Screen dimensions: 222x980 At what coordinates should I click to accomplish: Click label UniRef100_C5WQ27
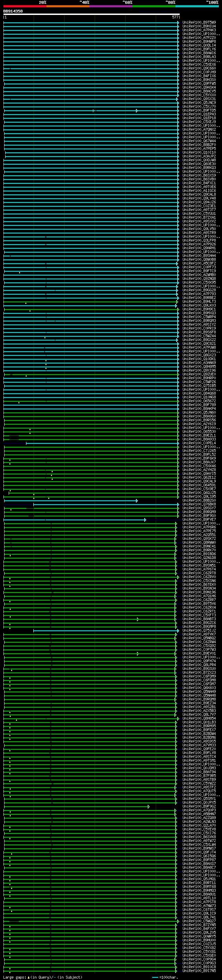[199, 921]
